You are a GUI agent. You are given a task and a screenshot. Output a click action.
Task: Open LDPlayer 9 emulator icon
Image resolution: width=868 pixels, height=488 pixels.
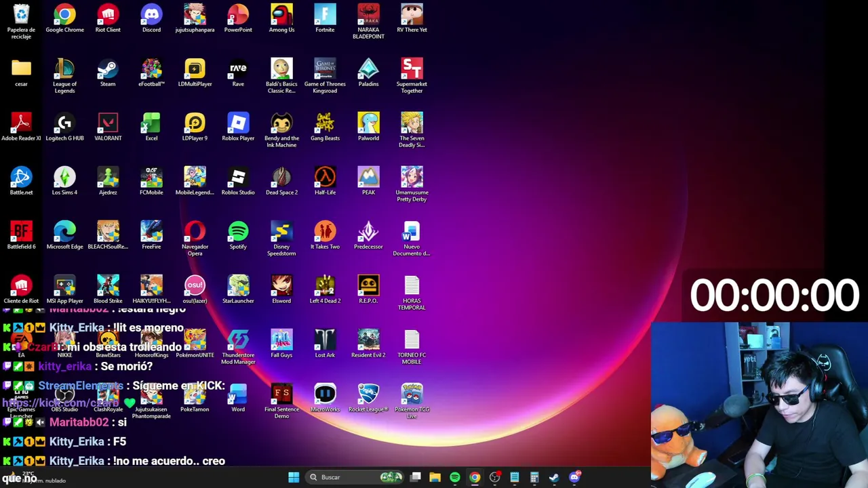tap(195, 127)
